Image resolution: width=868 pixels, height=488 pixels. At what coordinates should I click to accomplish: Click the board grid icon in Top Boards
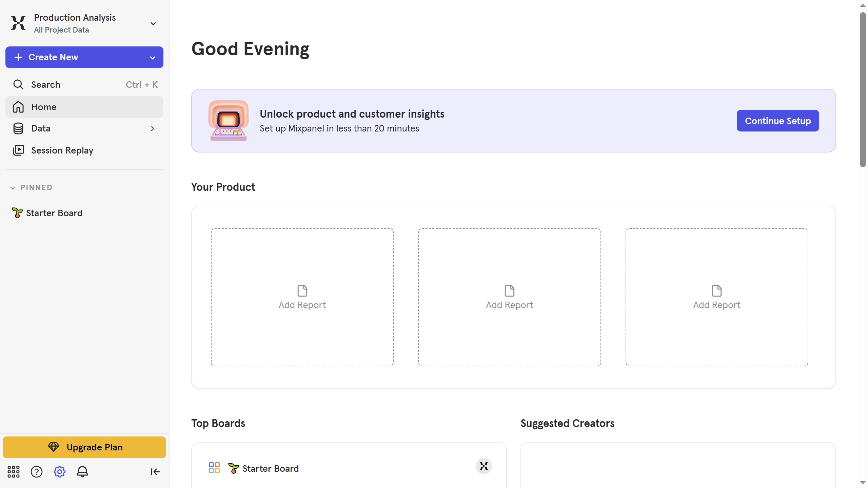[214, 468]
